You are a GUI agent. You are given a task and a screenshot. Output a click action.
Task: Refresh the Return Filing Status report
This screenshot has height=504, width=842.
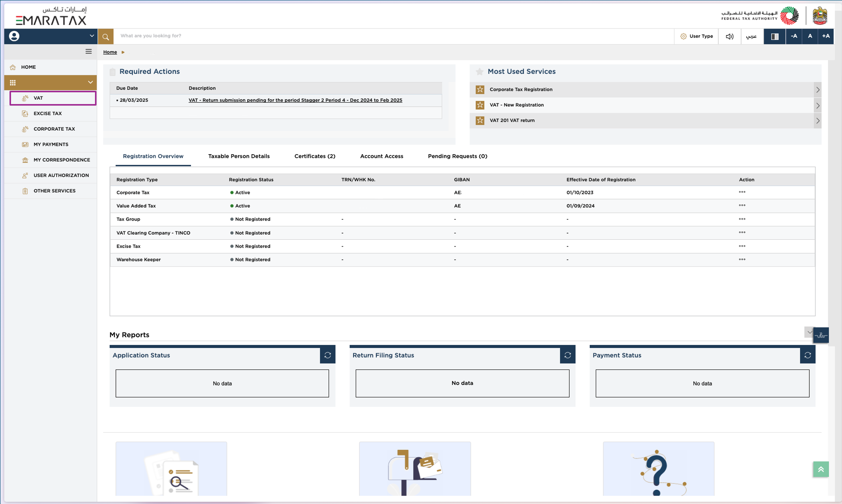[567, 355]
